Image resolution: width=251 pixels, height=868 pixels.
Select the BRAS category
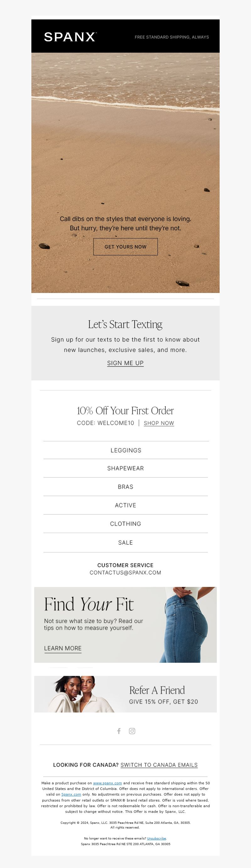[125, 487]
